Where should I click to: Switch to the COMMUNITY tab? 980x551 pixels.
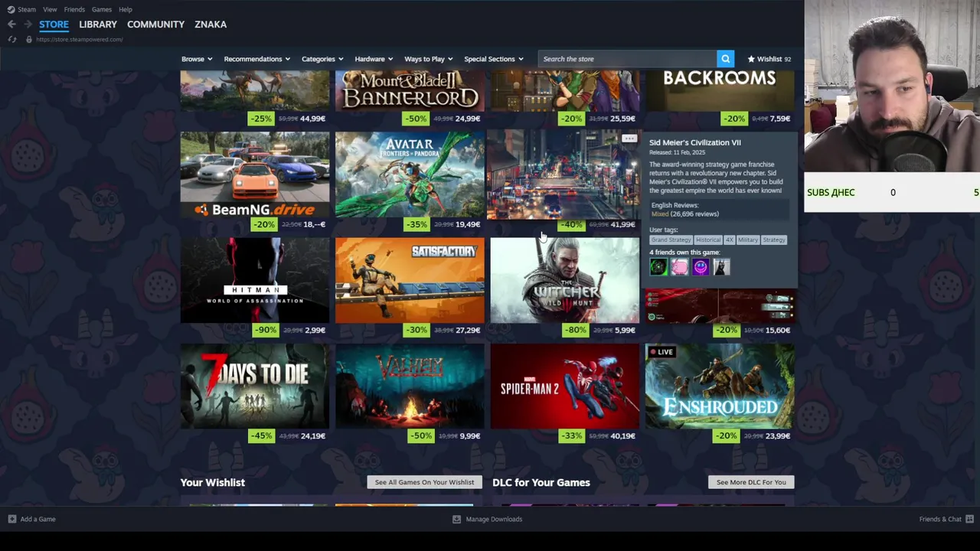click(x=155, y=24)
